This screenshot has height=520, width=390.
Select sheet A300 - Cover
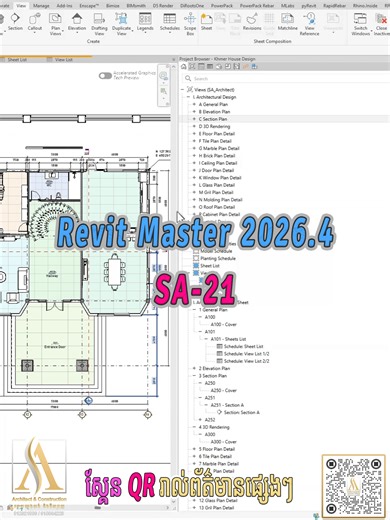[223, 442]
